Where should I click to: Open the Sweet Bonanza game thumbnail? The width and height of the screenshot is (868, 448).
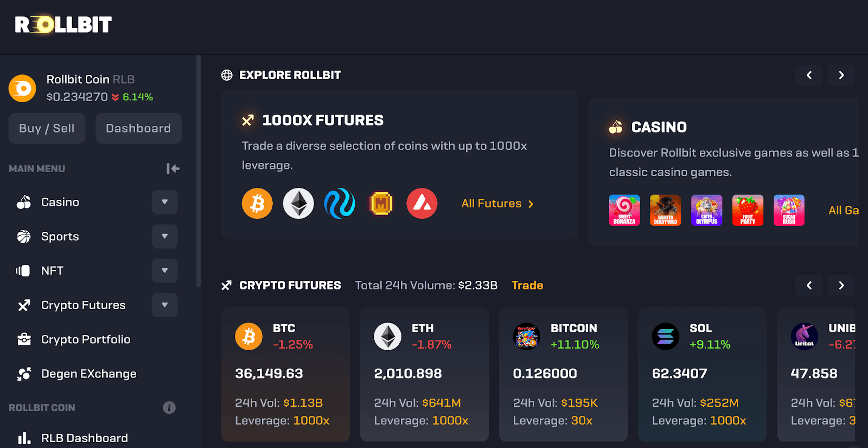[624, 210]
